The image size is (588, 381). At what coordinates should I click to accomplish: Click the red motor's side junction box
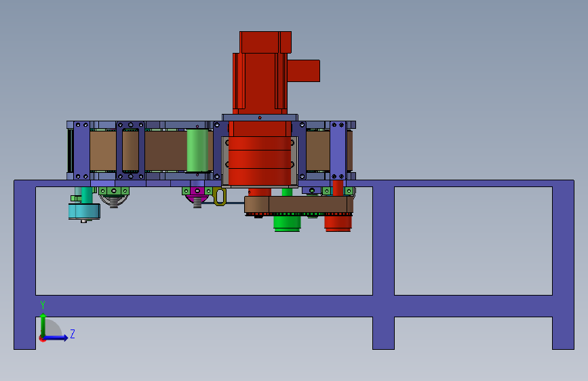point(304,71)
